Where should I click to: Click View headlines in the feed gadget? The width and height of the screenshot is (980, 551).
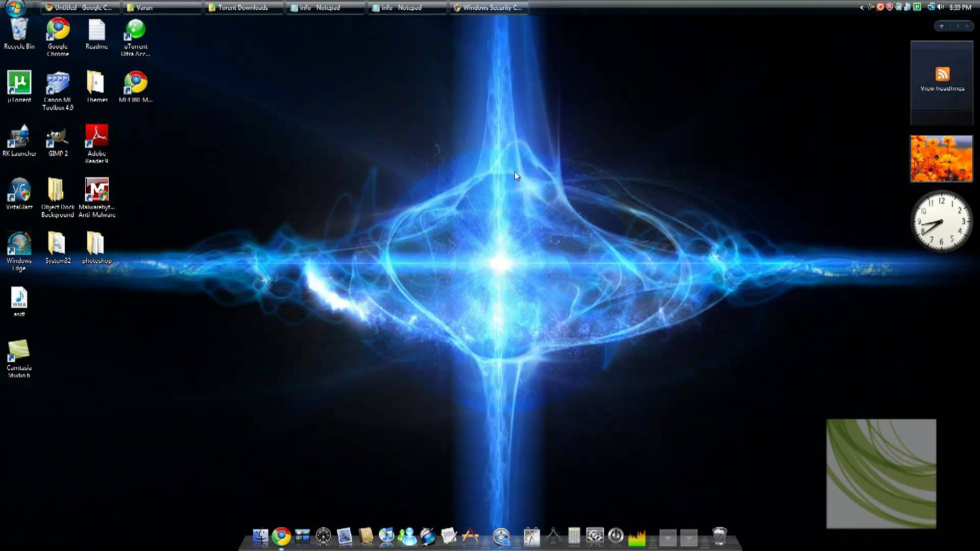pos(942,88)
